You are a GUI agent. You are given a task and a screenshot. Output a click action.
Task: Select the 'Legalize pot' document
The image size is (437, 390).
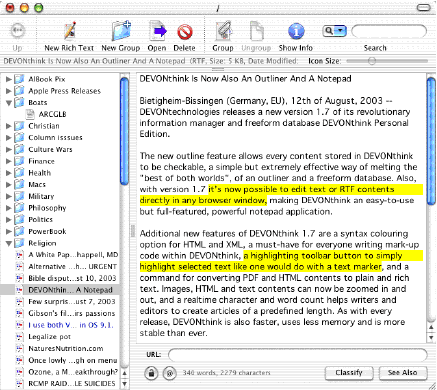tap(49, 337)
